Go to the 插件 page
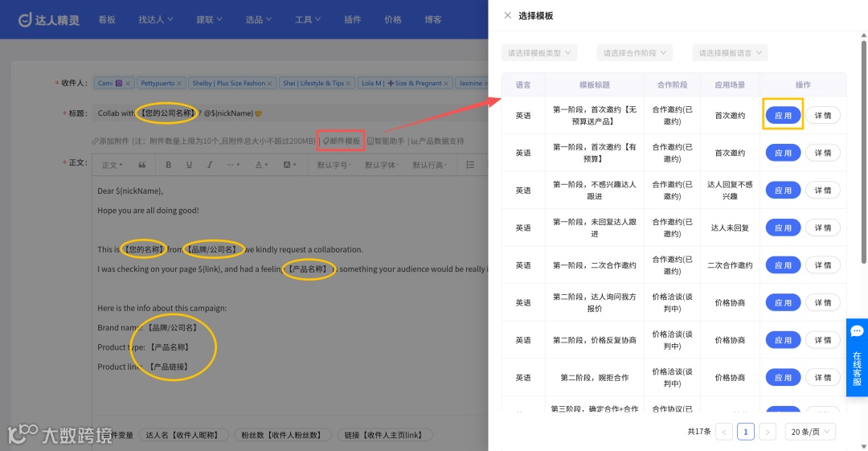 (x=353, y=19)
